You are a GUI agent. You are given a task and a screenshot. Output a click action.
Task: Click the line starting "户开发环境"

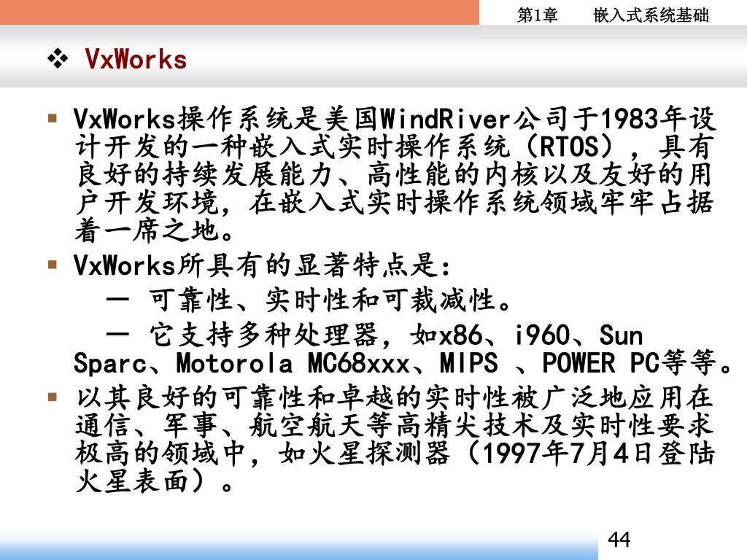click(394, 203)
